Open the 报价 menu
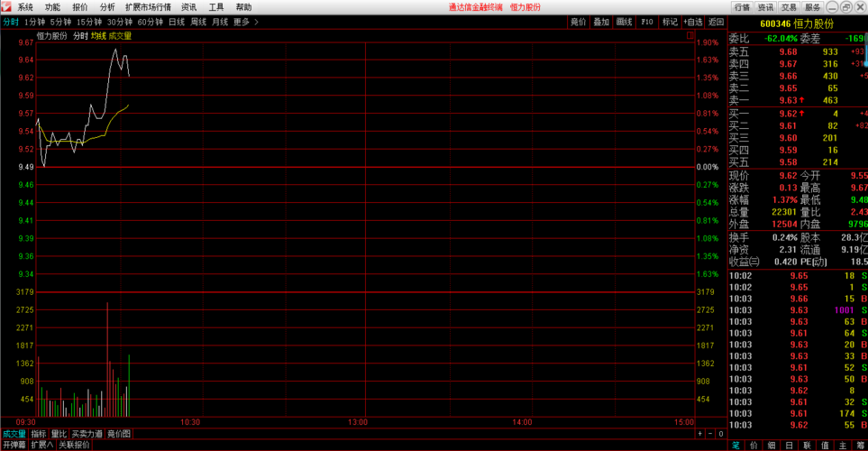The image size is (868, 451). pyautogui.click(x=80, y=7)
